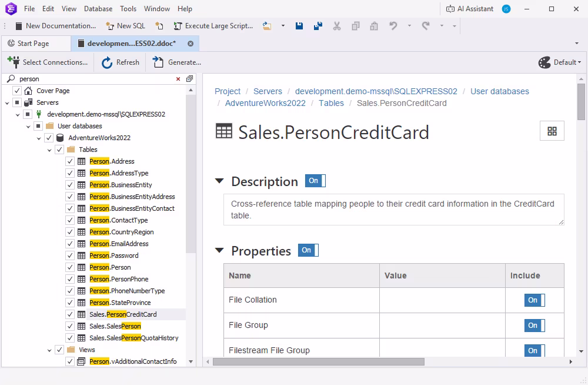Go to User databases breadcrumb link

[x=499, y=91]
